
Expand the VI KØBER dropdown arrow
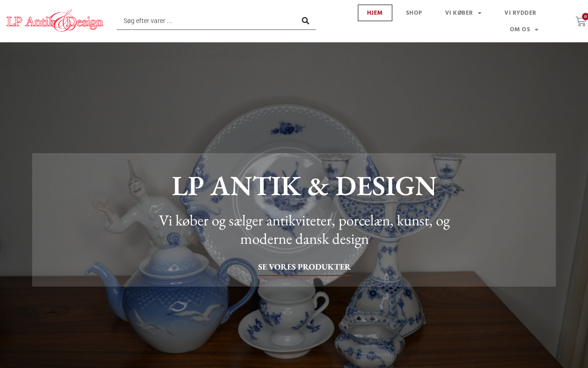pos(480,13)
